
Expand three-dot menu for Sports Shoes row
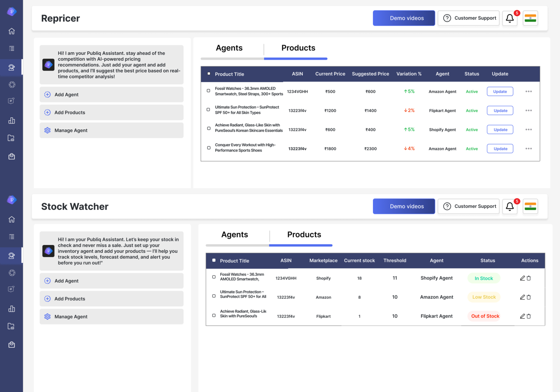click(x=529, y=149)
